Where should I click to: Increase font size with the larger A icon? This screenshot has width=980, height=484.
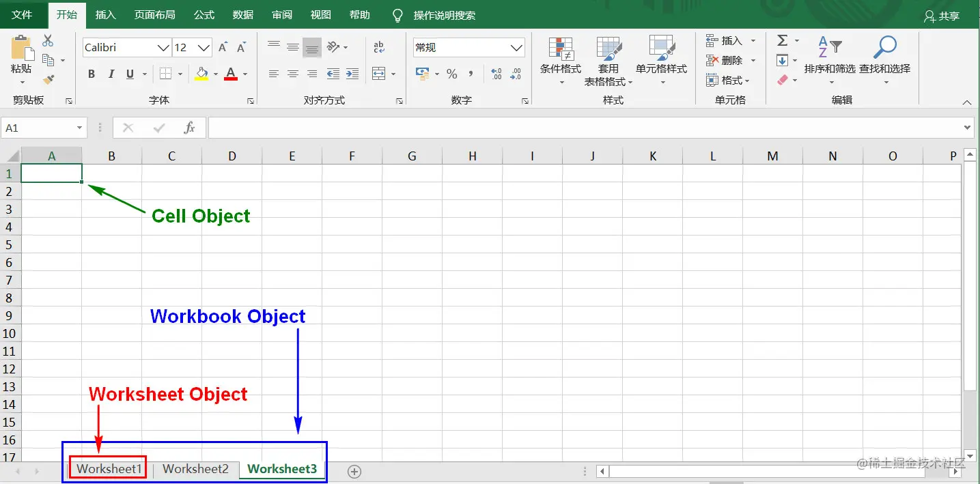[x=223, y=48]
